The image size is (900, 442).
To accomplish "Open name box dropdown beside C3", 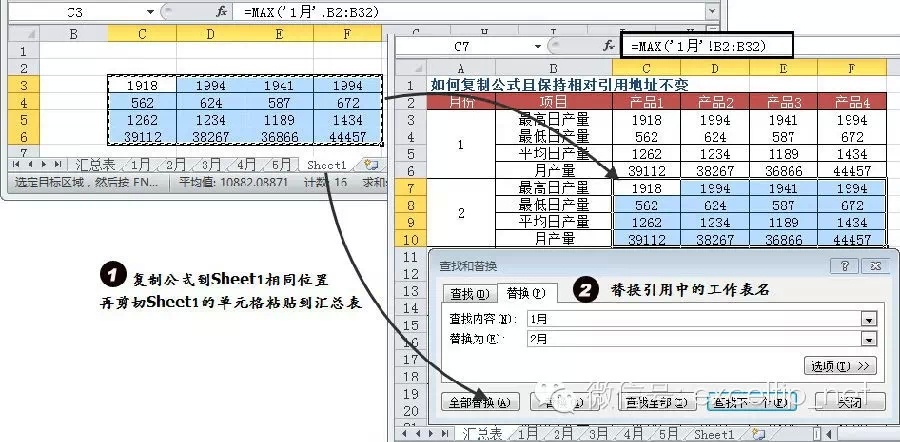I will tap(150, 11).
